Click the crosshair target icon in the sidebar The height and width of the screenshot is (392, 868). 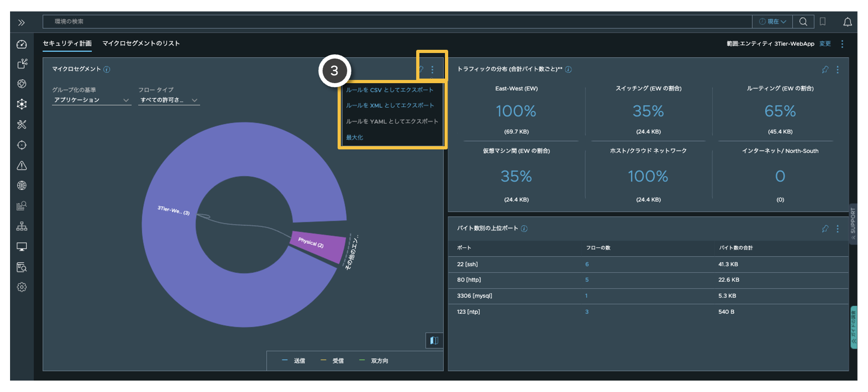tap(21, 145)
